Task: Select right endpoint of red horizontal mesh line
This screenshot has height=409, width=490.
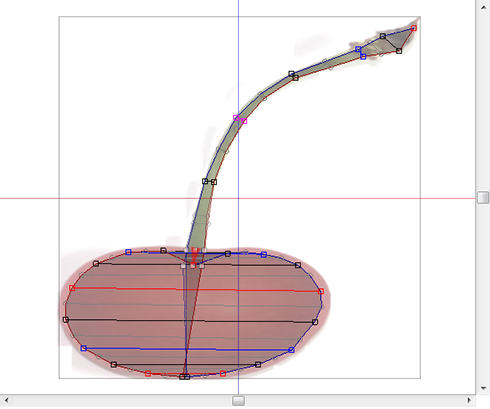Action: click(x=321, y=291)
